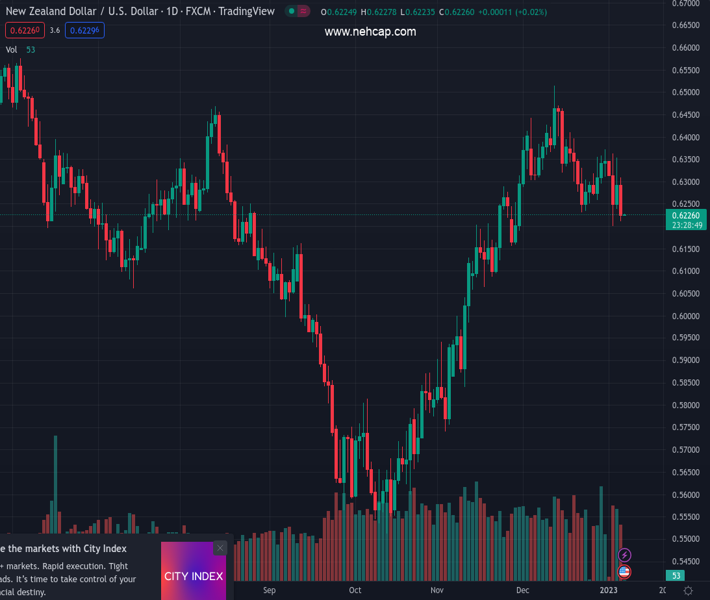Click the blue buy price 0.62296 button
This screenshot has height=600, width=710.
point(86,30)
